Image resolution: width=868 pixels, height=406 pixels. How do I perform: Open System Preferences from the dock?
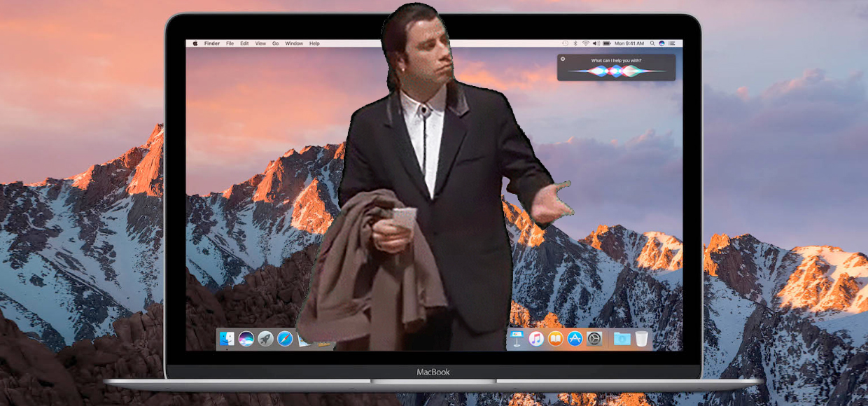click(594, 339)
